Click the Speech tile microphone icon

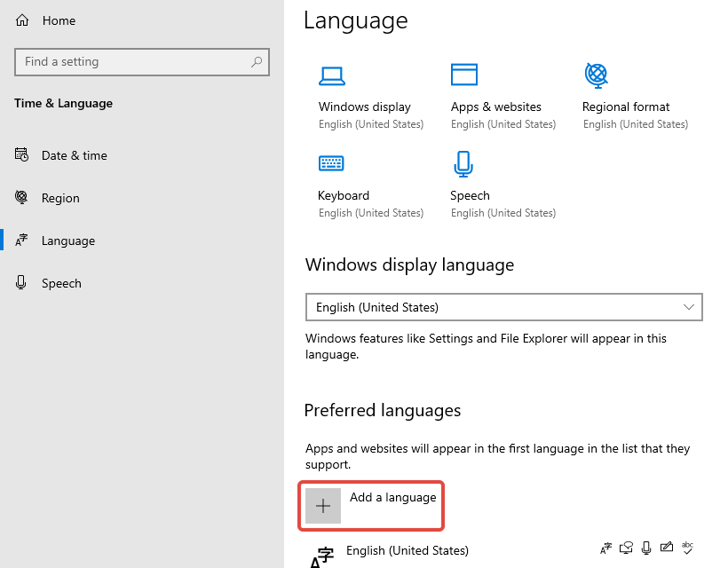(463, 164)
